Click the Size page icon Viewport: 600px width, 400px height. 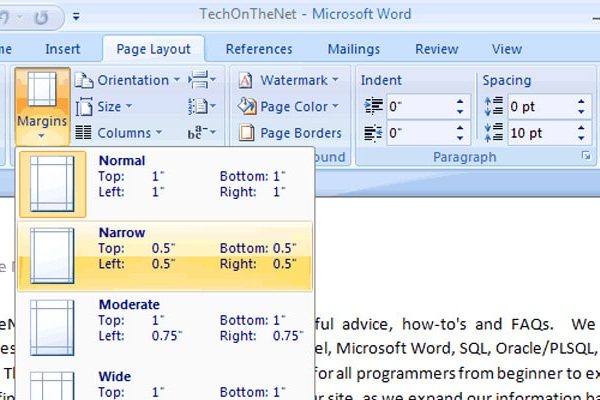(x=84, y=106)
